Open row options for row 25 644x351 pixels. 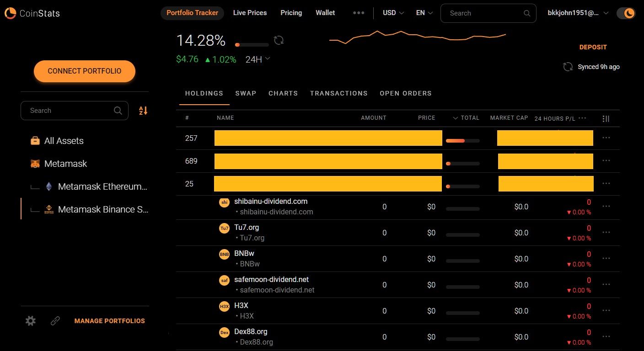[606, 183]
